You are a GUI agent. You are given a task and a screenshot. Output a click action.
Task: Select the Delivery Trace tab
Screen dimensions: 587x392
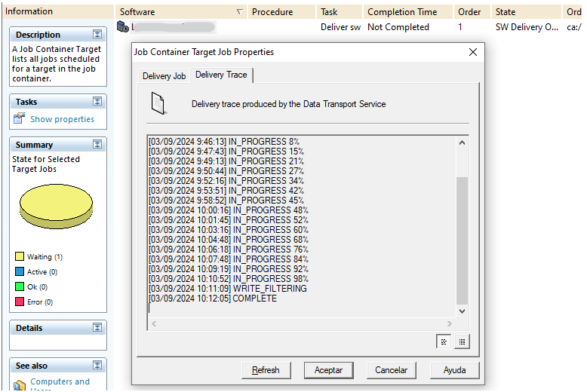pyautogui.click(x=221, y=75)
